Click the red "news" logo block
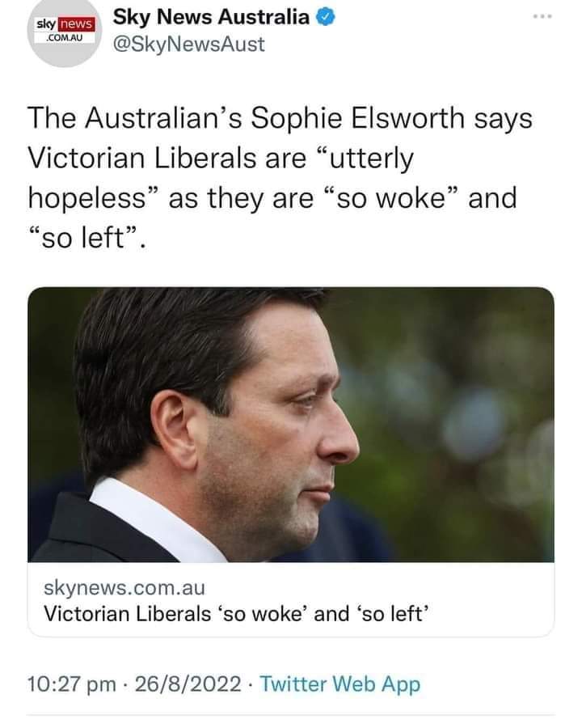Image resolution: width=582 pixels, height=728 pixels. click(x=76, y=24)
